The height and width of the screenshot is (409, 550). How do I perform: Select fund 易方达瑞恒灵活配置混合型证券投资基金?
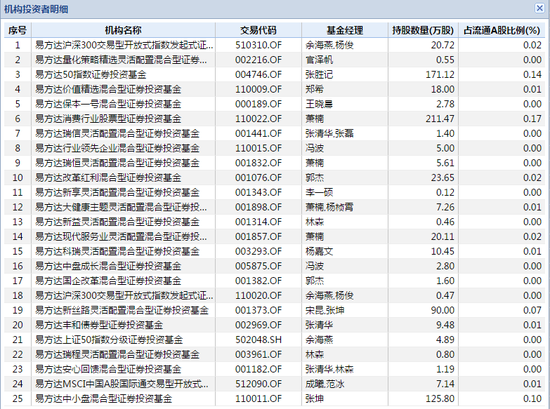pos(118,163)
